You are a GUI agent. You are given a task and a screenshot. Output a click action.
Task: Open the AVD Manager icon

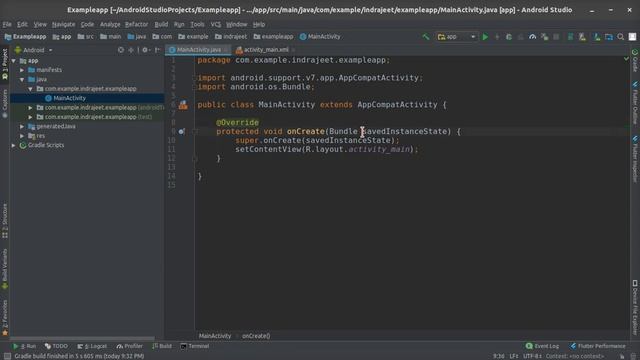point(582,37)
